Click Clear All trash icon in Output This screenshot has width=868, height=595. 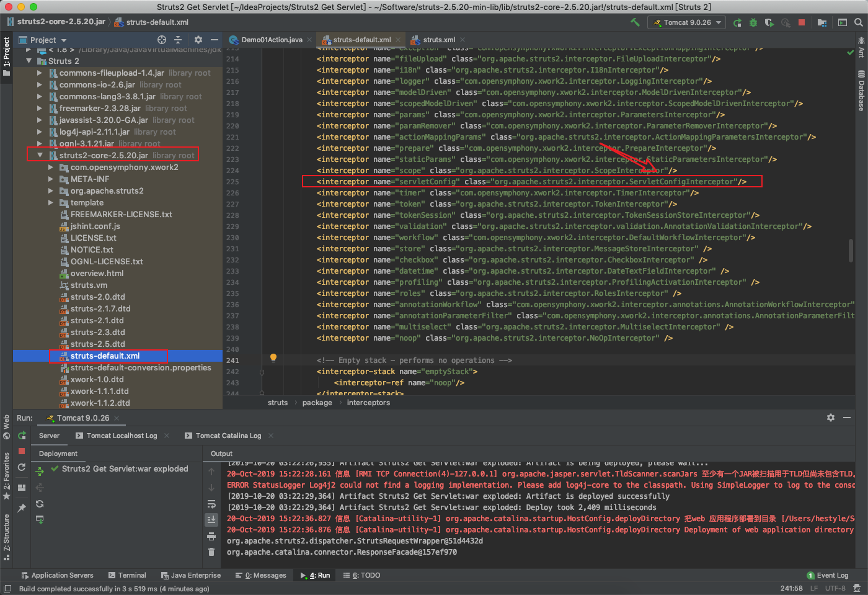pos(211,552)
